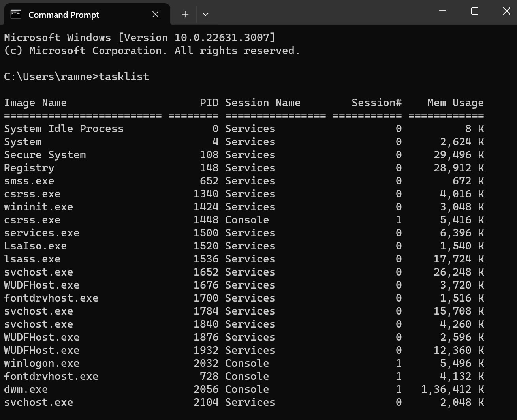This screenshot has height=420, width=517.
Task: Click the Secure System process name
Action: click(45, 155)
